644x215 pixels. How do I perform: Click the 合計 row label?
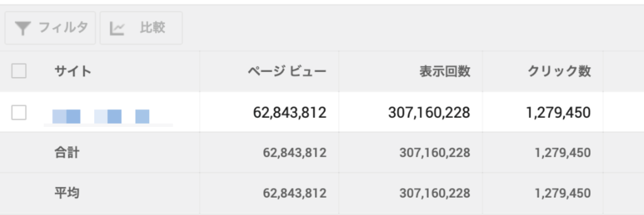67,152
